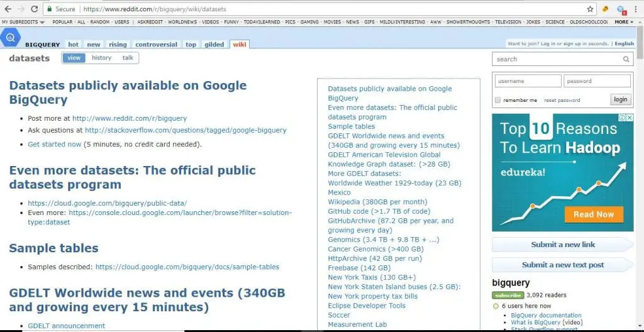Click Wikipedia (380GB per month) in contents
Screen dimensions: 644x332
(x=377, y=202)
